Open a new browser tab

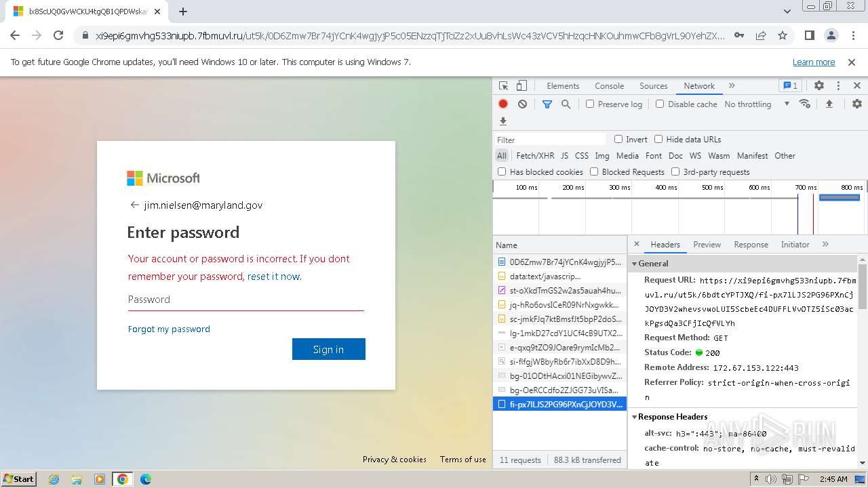click(183, 12)
